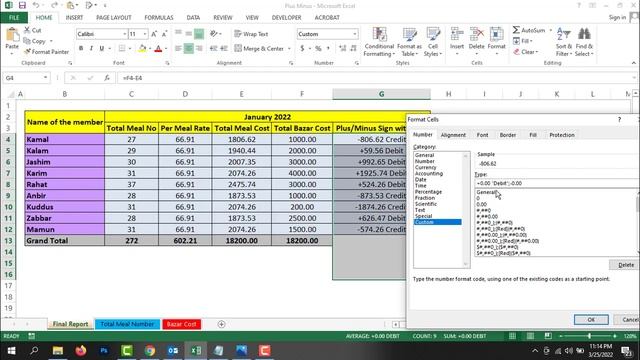Click the Type format code field

click(557, 183)
